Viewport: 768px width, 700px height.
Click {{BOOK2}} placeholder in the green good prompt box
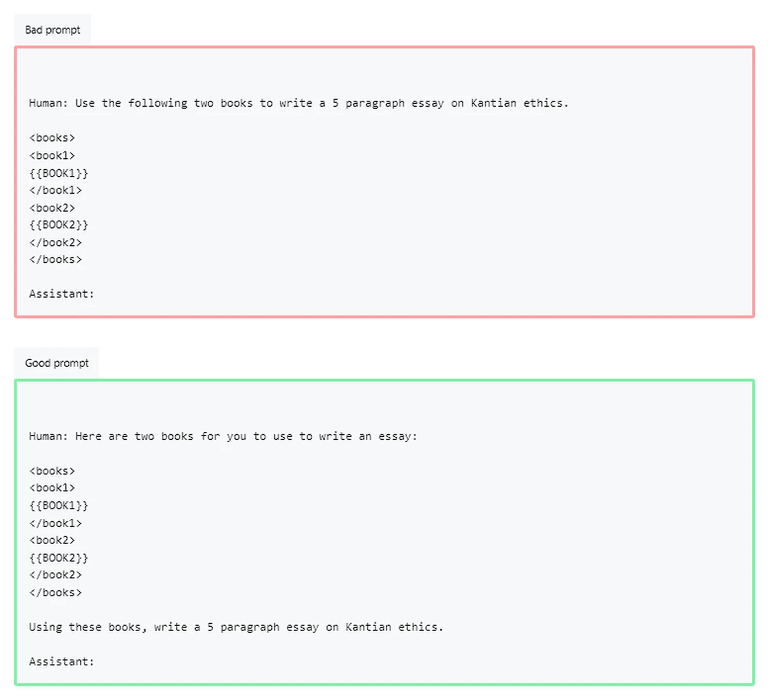point(59,558)
